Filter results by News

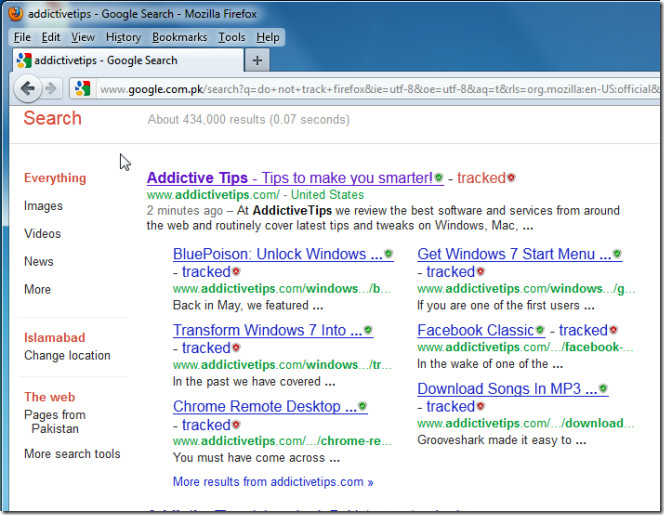point(39,261)
